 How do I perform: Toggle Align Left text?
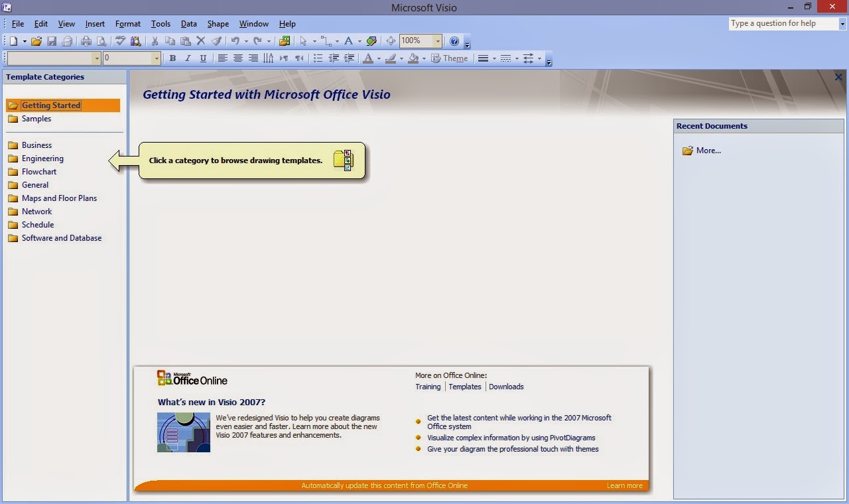(223, 58)
